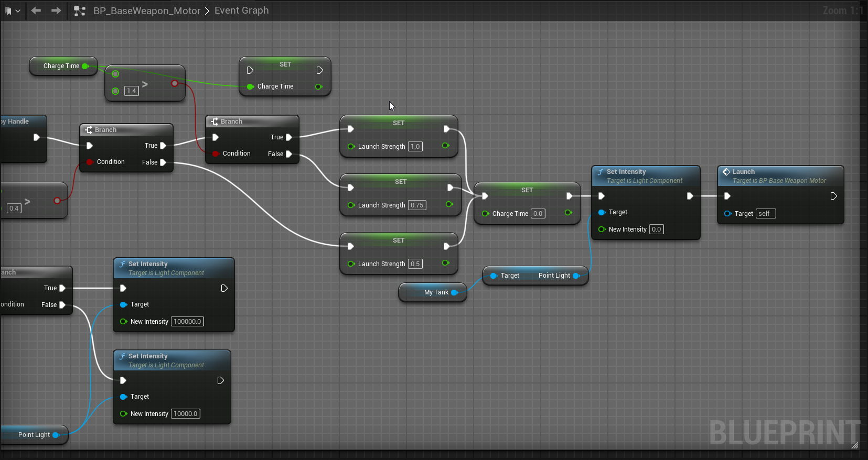The height and width of the screenshot is (460, 868).
Task: Click Target pin on Set Intensity 0.0 node
Action: pos(602,212)
